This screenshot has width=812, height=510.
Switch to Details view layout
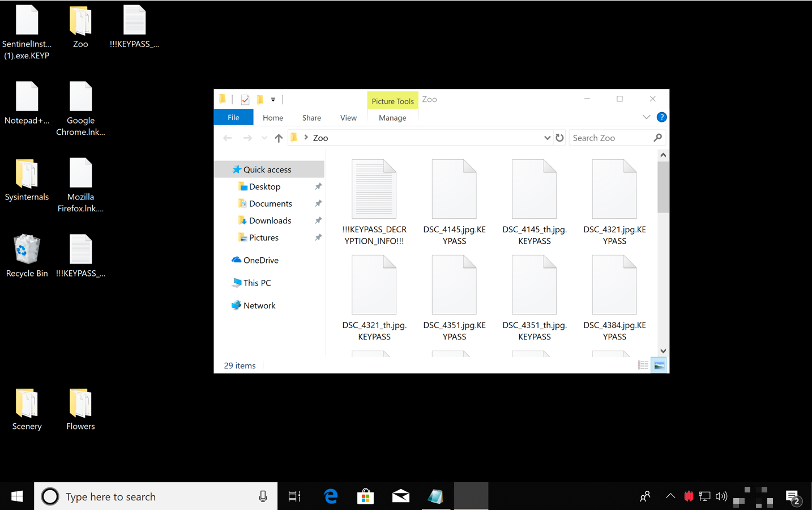643,365
